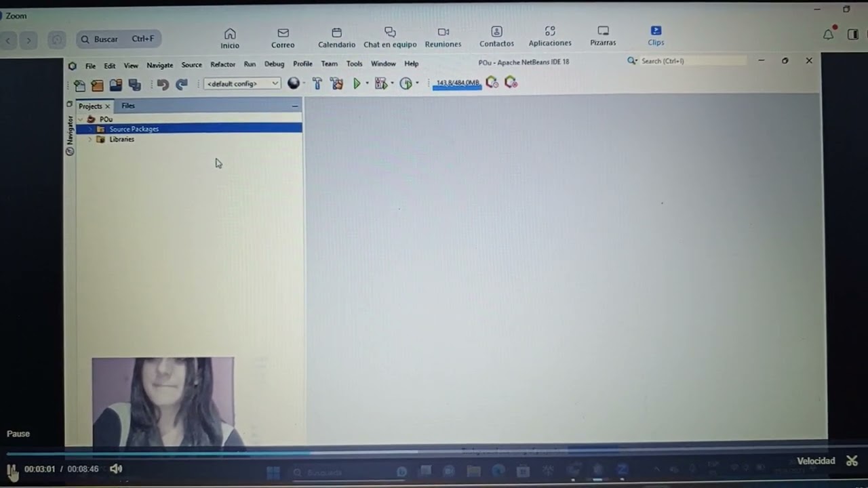Run project with the green play icon
This screenshot has height=488, width=868.
(x=357, y=83)
